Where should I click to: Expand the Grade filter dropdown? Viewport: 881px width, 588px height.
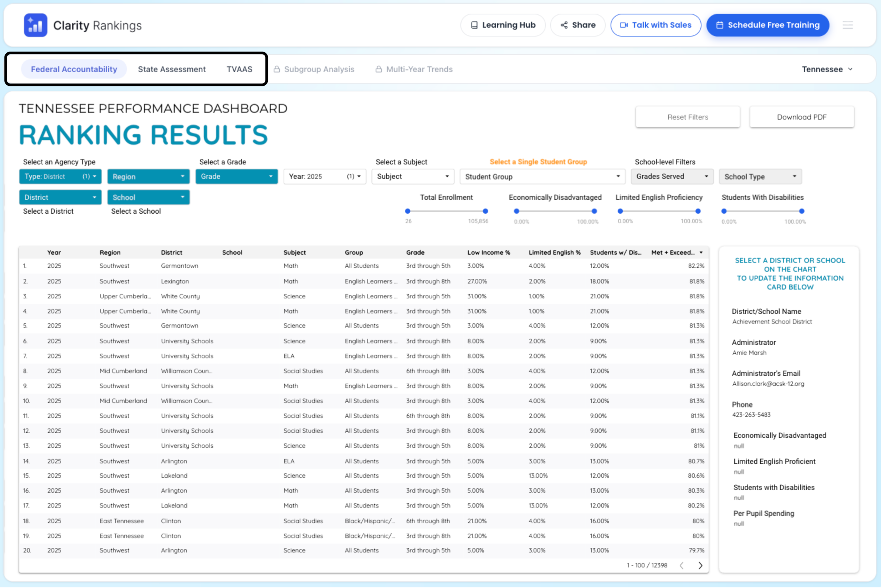pyautogui.click(x=237, y=176)
